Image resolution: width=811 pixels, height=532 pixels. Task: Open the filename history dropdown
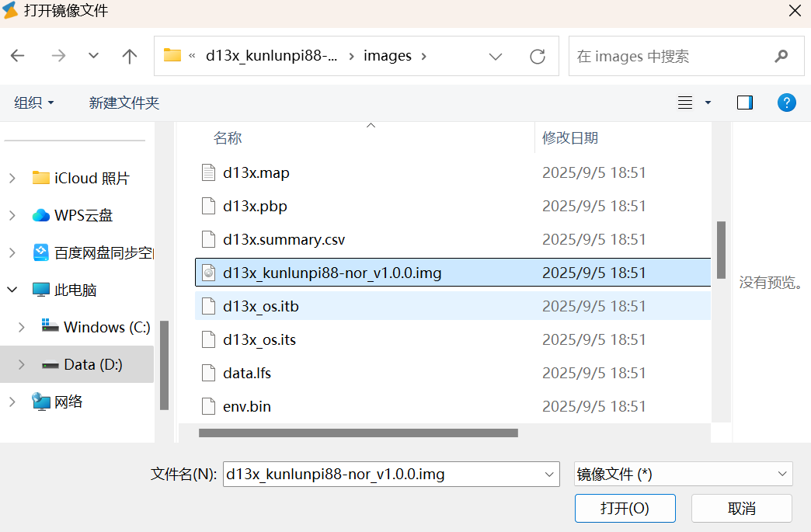[549, 474]
